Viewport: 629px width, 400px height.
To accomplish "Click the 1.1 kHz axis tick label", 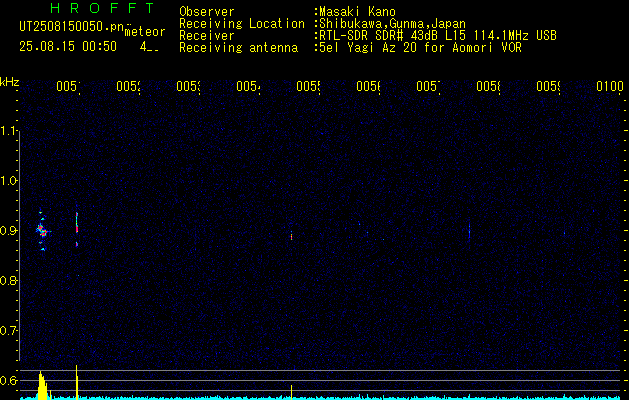I will 8,131.
